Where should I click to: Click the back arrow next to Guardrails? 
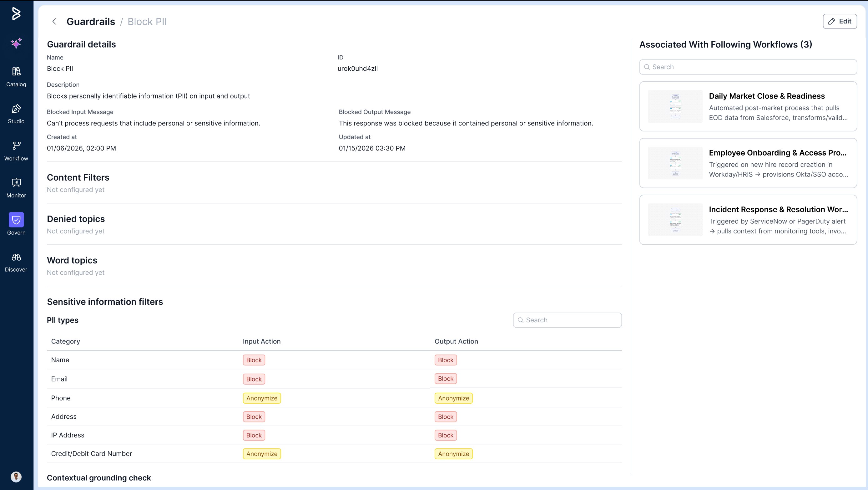pyautogui.click(x=54, y=22)
